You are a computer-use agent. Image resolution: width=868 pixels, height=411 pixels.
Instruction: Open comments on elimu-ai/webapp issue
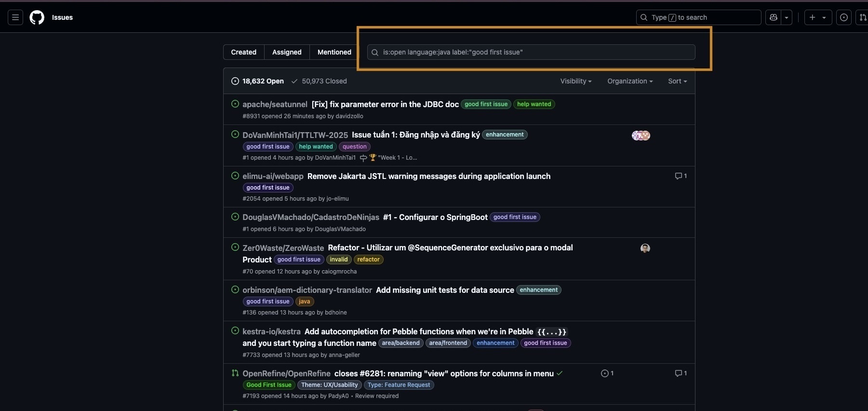(x=681, y=176)
